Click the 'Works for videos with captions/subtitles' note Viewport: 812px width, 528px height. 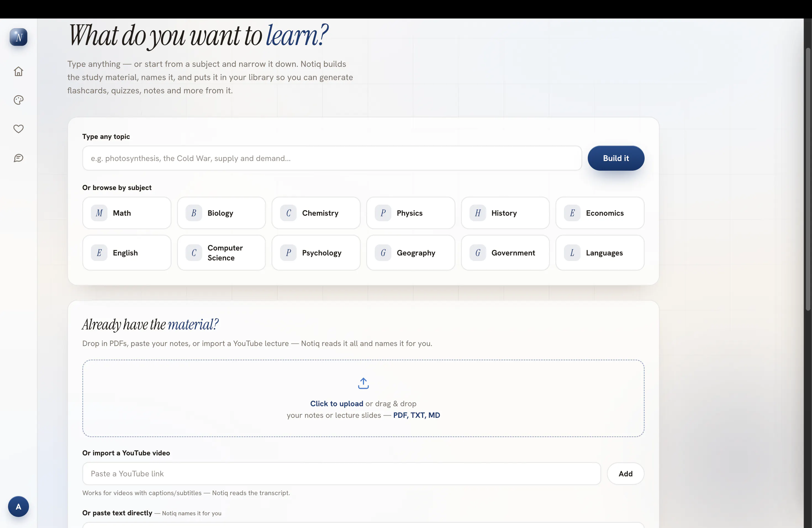click(186, 493)
